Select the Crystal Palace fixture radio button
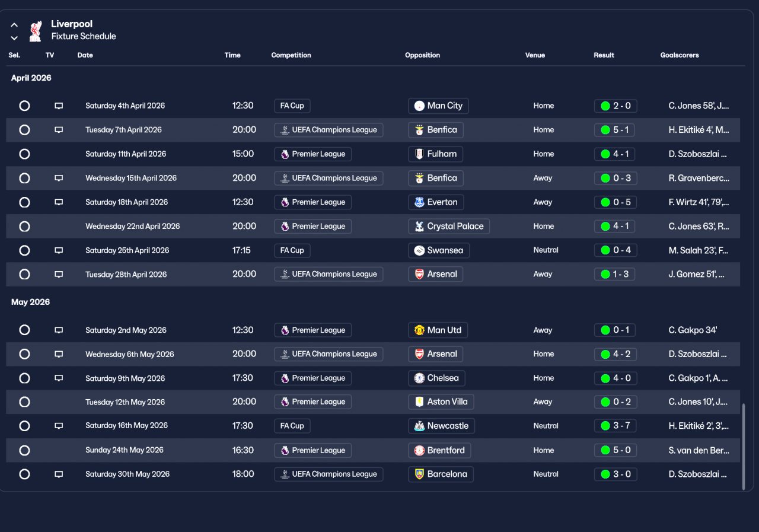Screen dimensions: 759x532 (x=24, y=227)
